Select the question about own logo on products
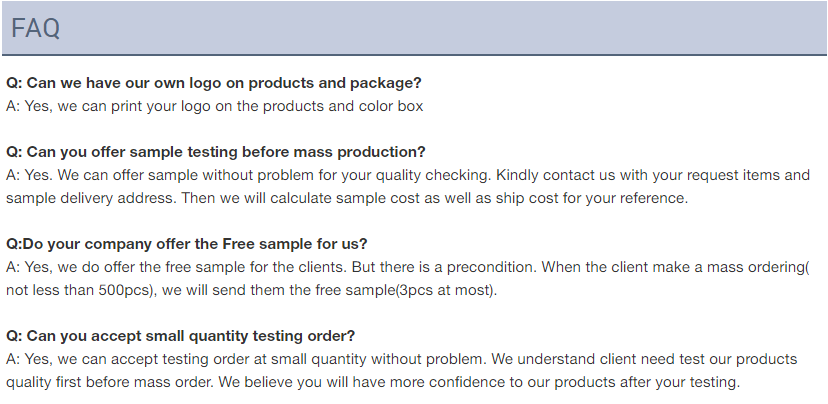The image size is (828, 404). coord(214,83)
